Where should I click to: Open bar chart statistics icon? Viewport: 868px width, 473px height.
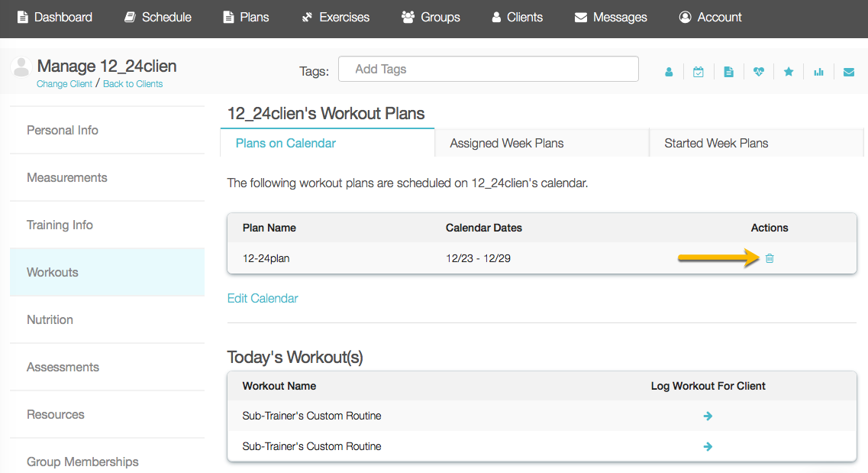(818, 72)
